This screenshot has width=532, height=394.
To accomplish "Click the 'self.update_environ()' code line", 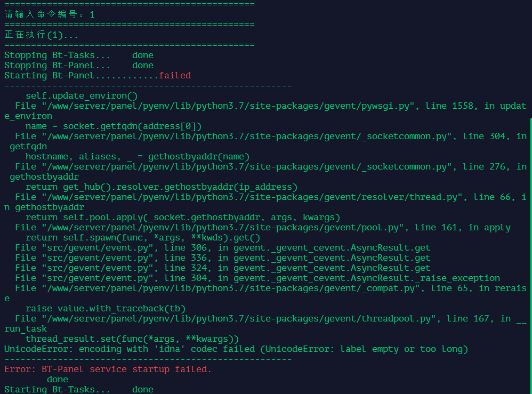I will pos(82,95).
